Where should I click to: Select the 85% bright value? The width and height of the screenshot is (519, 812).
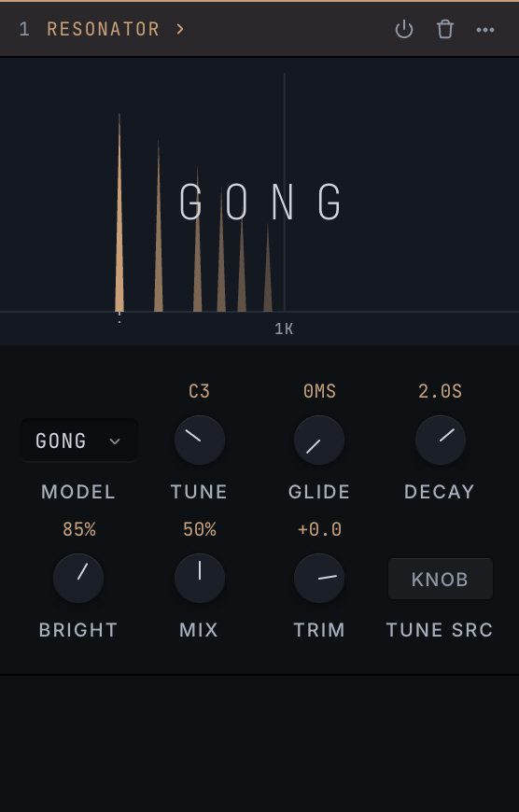(x=78, y=529)
